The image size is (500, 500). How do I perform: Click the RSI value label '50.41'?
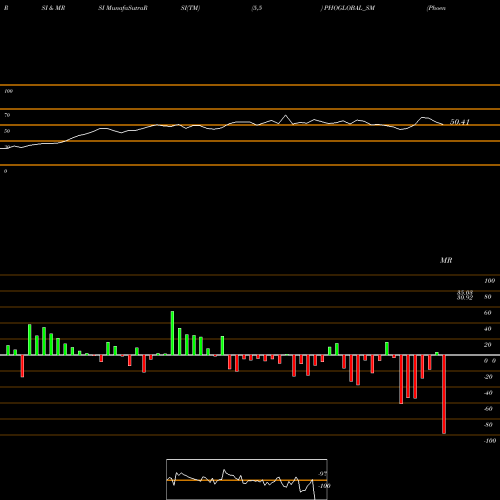pyautogui.click(x=460, y=122)
